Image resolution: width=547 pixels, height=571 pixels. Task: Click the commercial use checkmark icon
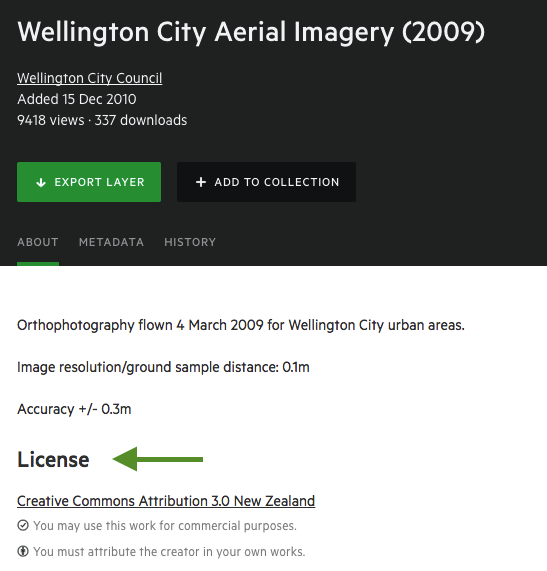(x=23, y=525)
